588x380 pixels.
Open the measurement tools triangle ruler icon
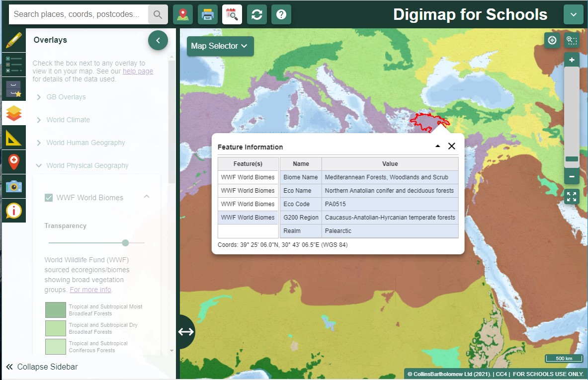coord(13,138)
